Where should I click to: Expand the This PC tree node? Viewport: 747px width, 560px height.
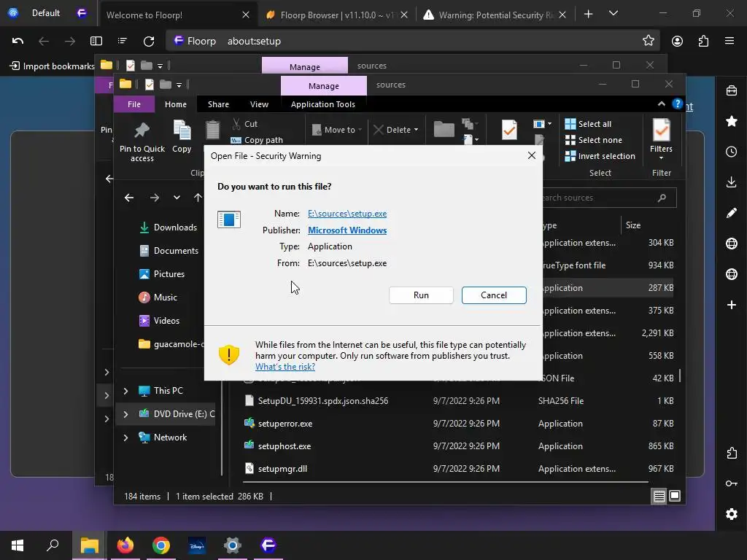tap(125, 391)
